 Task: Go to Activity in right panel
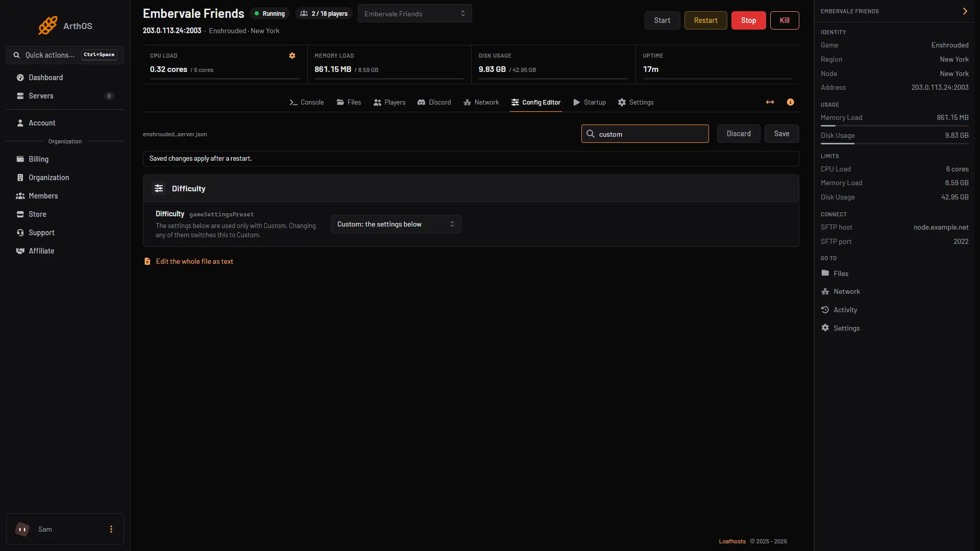coord(845,310)
